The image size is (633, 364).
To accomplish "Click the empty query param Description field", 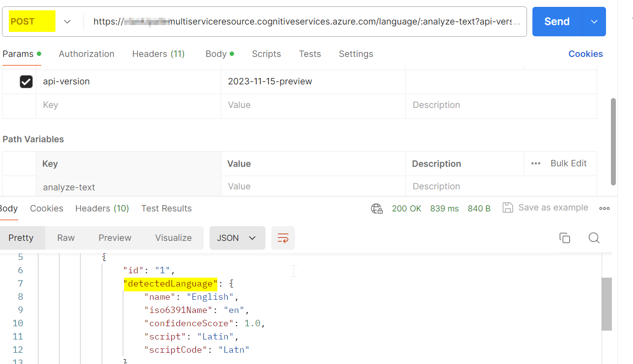I will pyautogui.click(x=501, y=105).
